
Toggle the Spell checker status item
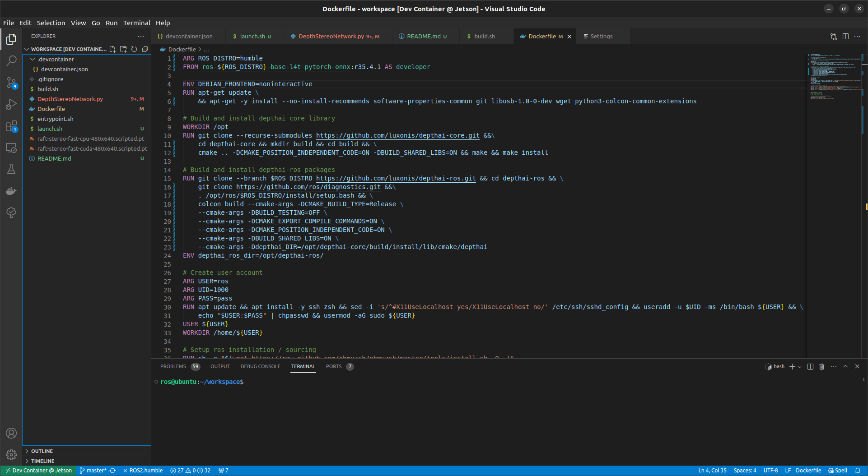(838, 471)
